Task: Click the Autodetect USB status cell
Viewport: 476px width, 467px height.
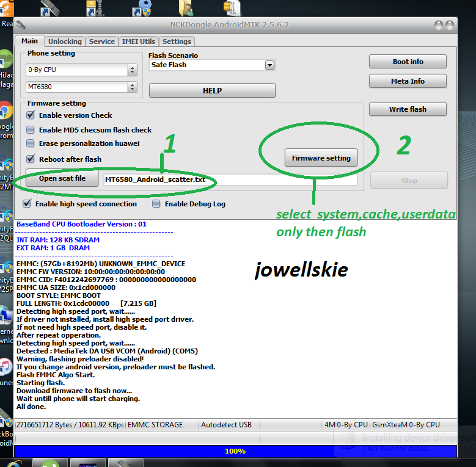Action: [230, 425]
